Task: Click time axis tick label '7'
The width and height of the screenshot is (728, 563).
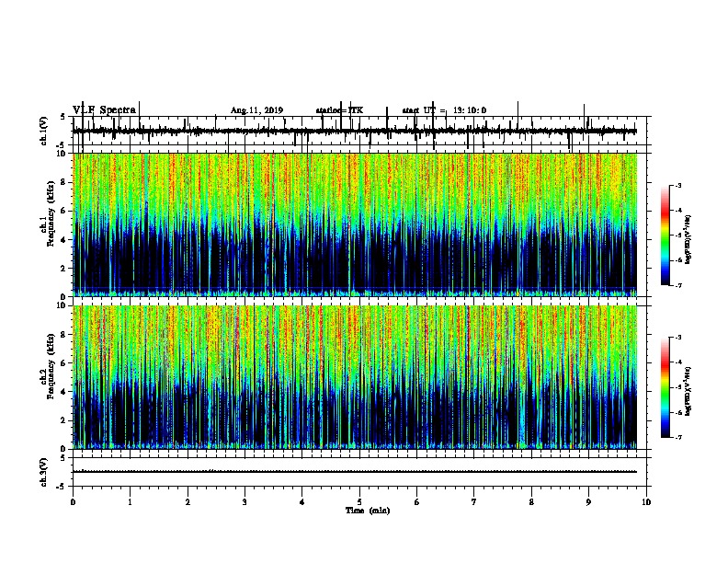Action: (x=474, y=502)
